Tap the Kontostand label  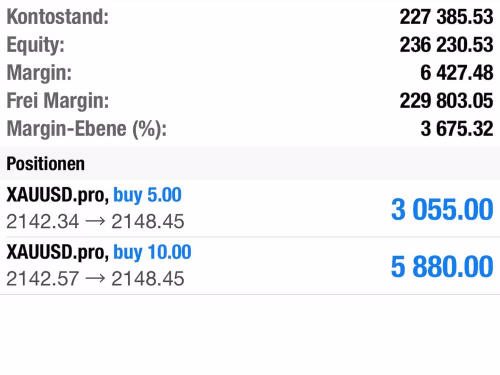coord(58,17)
